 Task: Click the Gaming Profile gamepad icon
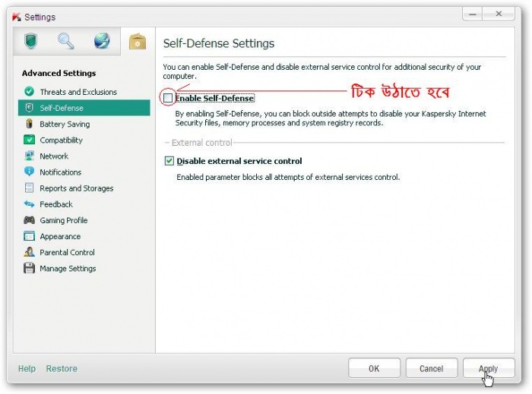coord(29,220)
